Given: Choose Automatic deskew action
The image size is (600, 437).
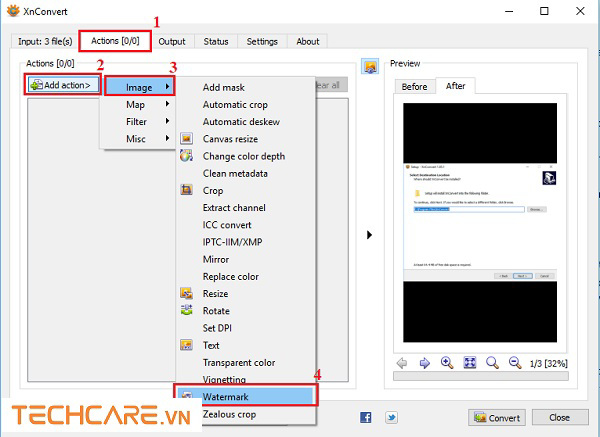Looking at the screenshot, I should [246, 122].
